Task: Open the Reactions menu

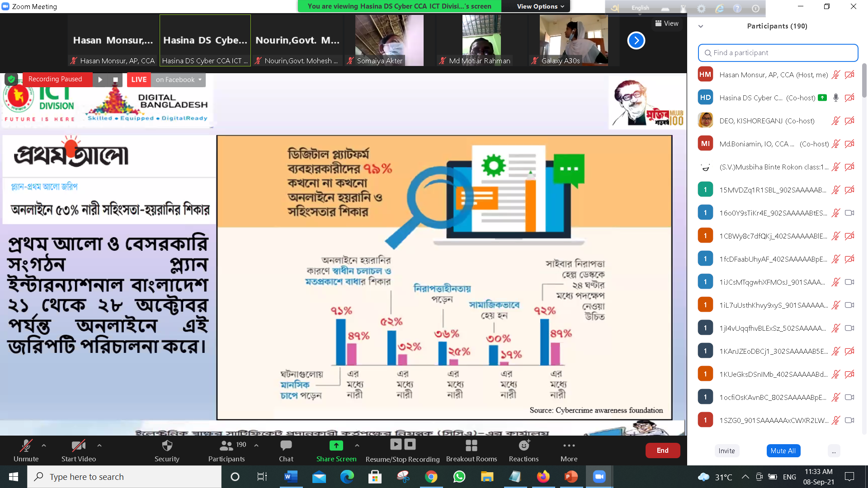Action: coord(524,451)
